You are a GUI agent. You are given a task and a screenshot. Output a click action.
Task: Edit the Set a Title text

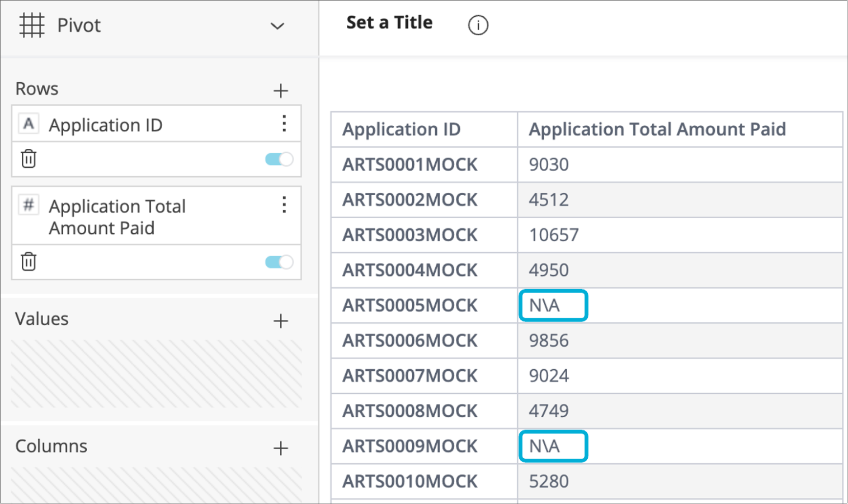point(389,23)
